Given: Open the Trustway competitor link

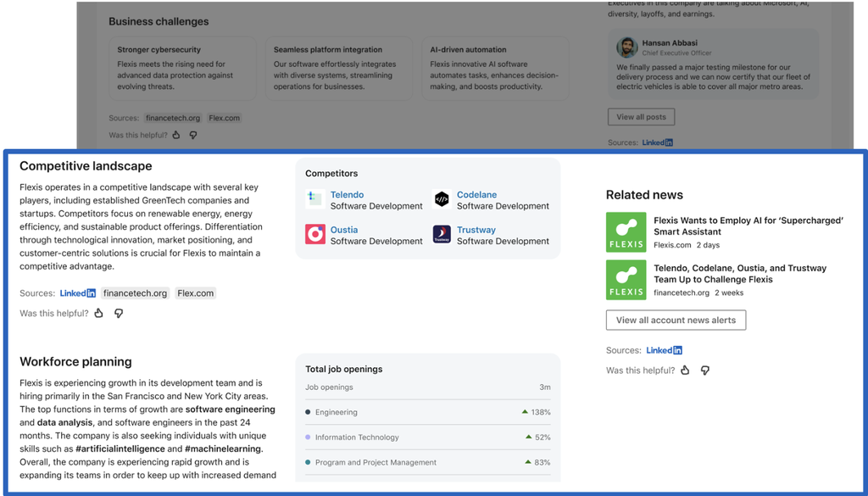Looking at the screenshot, I should [476, 230].
